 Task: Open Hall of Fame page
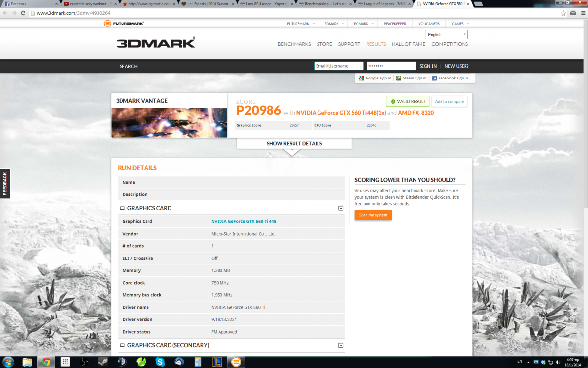click(409, 44)
